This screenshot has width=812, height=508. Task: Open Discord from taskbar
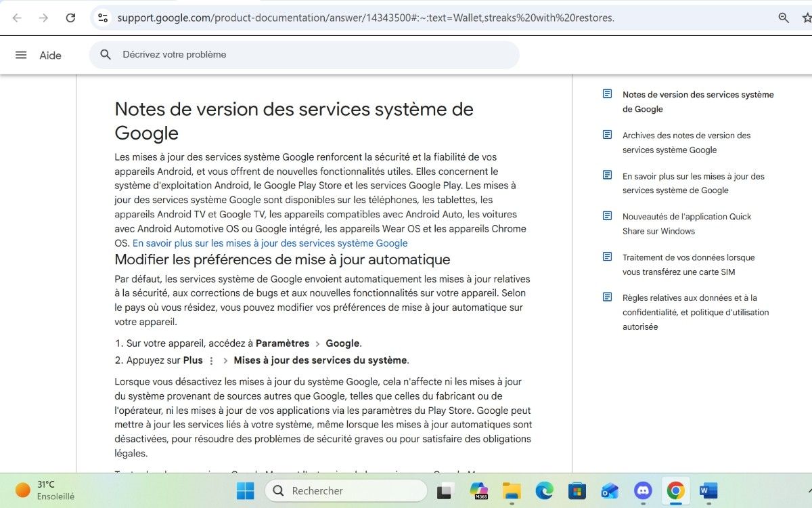pos(643,490)
